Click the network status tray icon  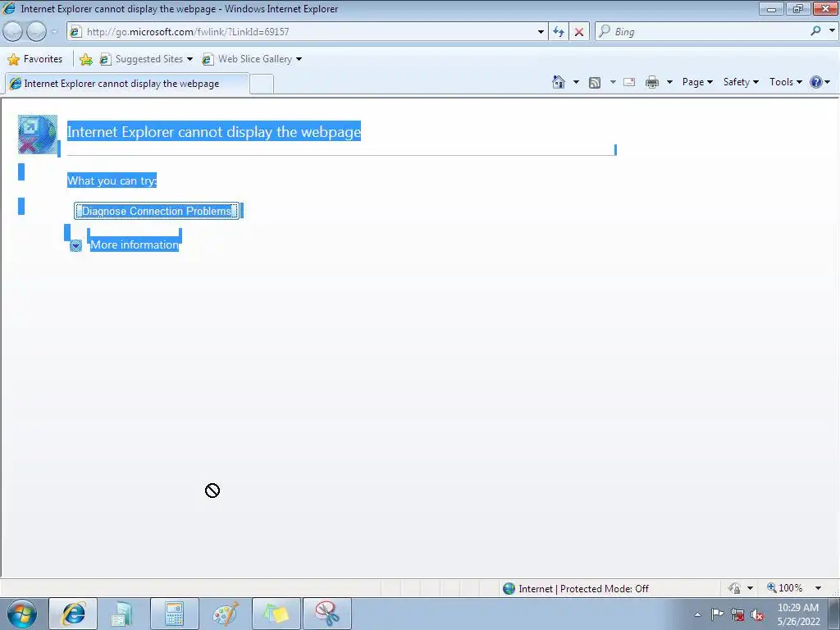[x=737, y=614]
